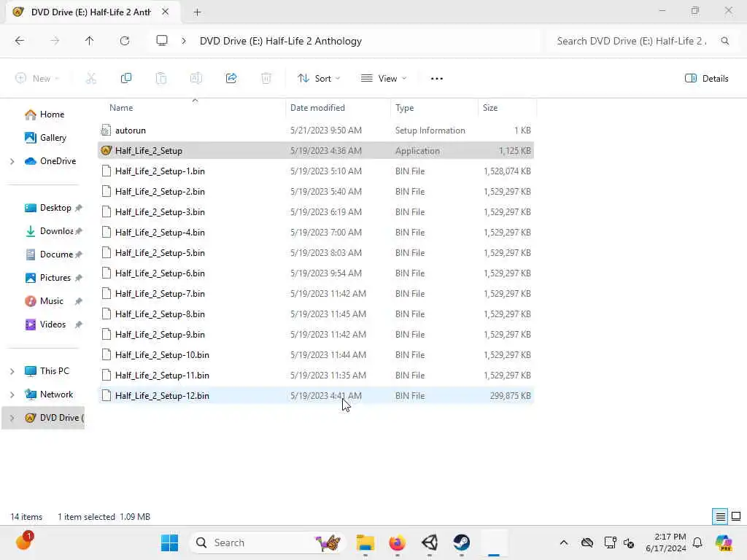Open Unity from taskbar
This screenshot has height=560, width=747.
(x=430, y=542)
